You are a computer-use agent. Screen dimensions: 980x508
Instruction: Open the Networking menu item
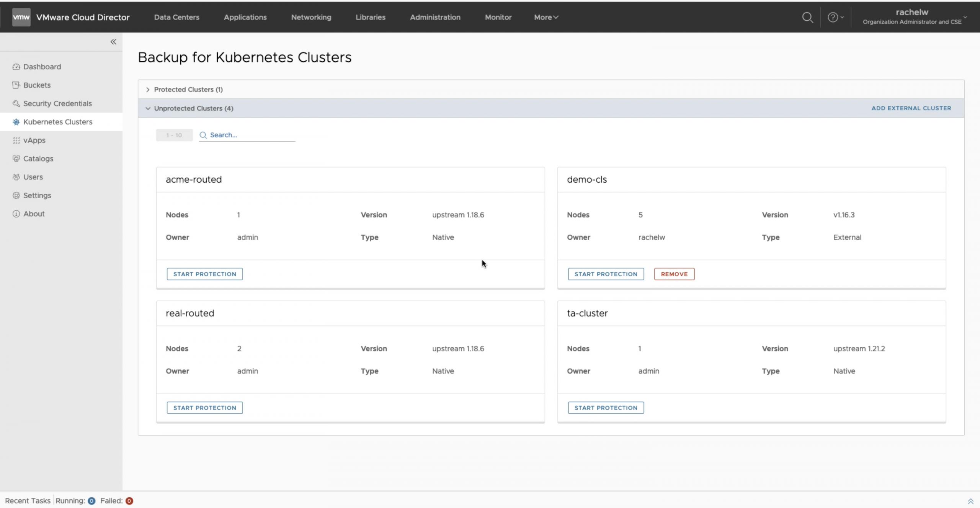point(311,17)
